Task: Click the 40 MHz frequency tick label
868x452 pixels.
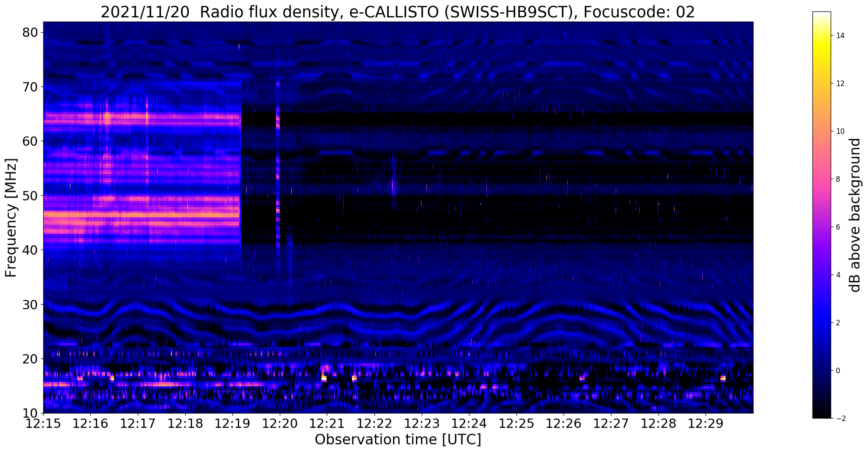Action: (x=31, y=250)
